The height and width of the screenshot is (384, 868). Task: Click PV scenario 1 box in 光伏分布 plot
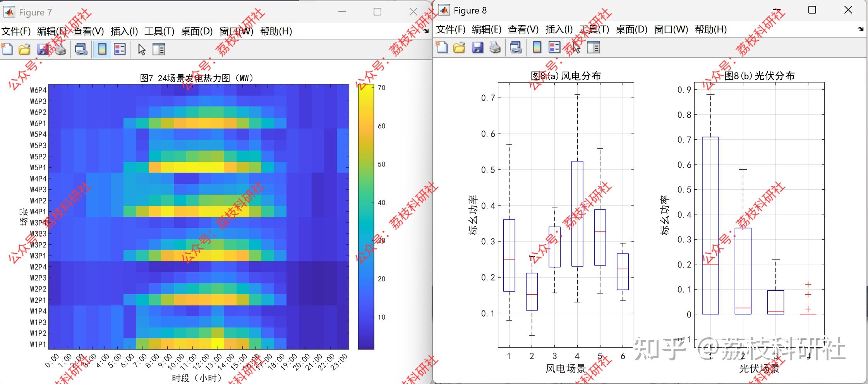pos(710,226)
